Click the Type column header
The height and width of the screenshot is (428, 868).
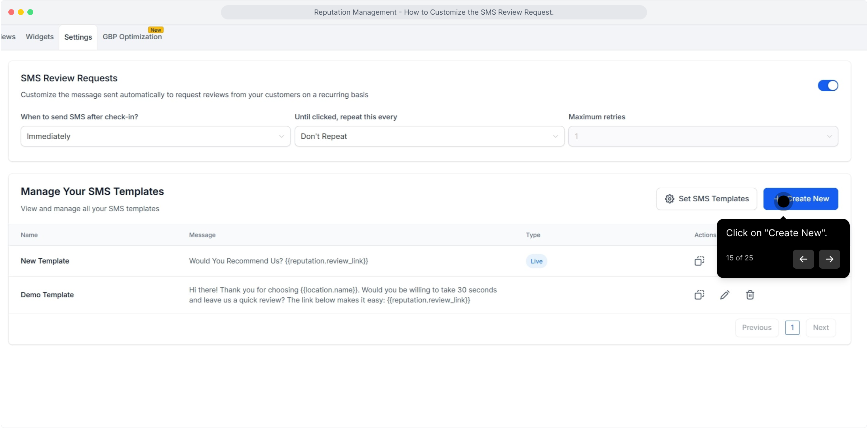click(x=533, y=235)
